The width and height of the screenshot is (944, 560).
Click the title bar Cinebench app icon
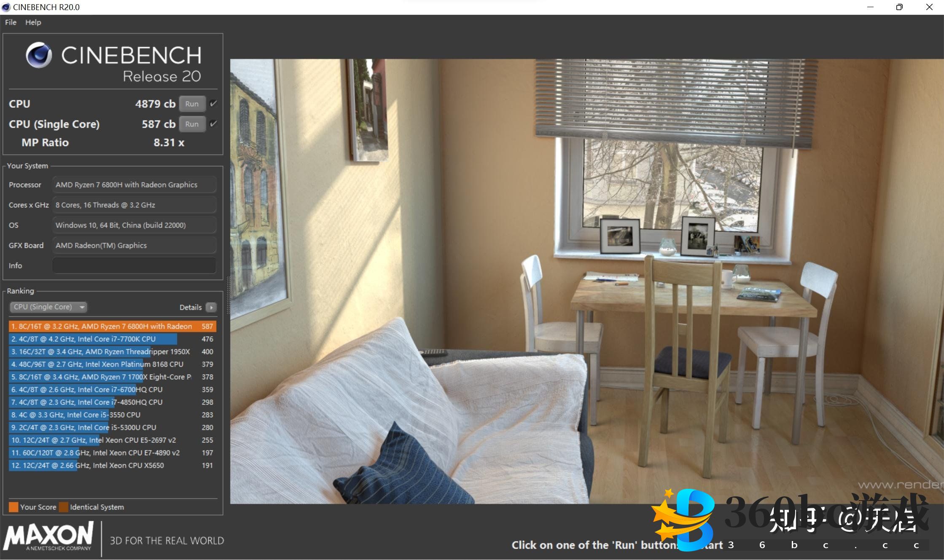tap(6, 7)
